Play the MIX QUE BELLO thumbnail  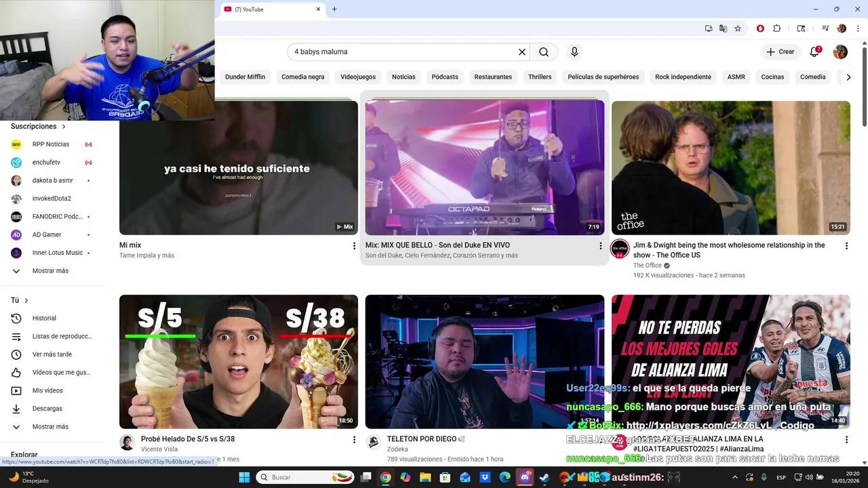tap(485, 168)
